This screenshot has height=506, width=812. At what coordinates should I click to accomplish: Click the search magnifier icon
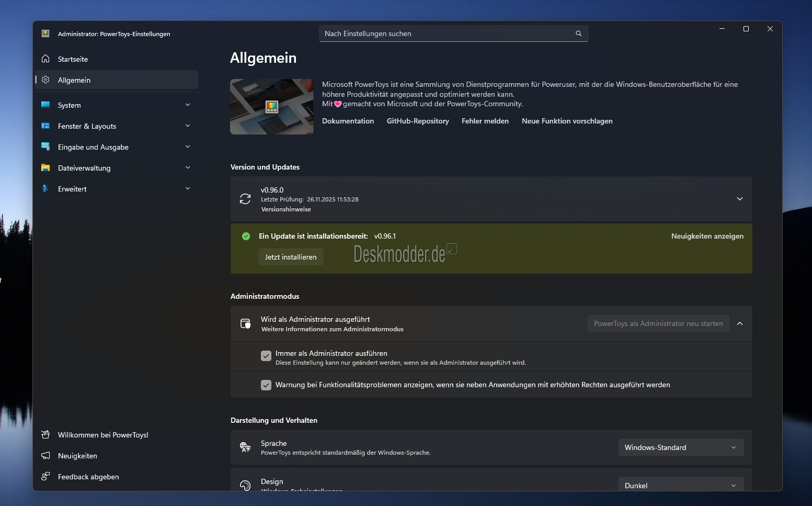578,33
